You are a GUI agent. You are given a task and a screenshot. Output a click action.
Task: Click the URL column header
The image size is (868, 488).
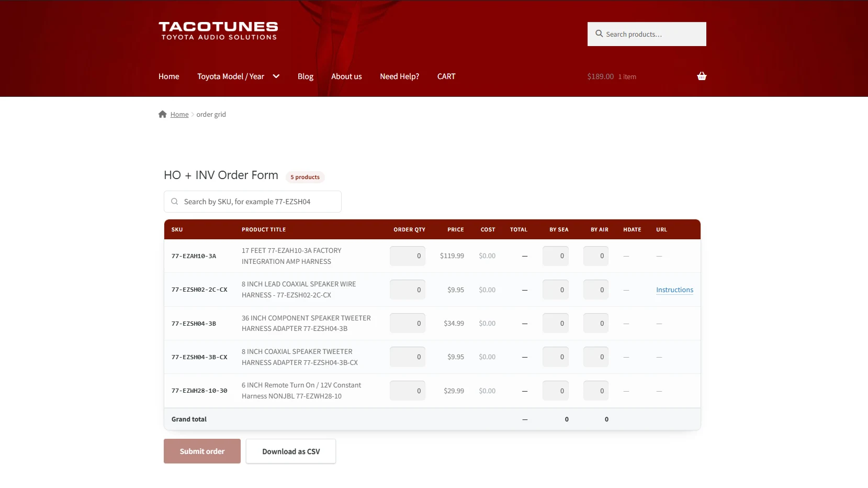point(662,229)
